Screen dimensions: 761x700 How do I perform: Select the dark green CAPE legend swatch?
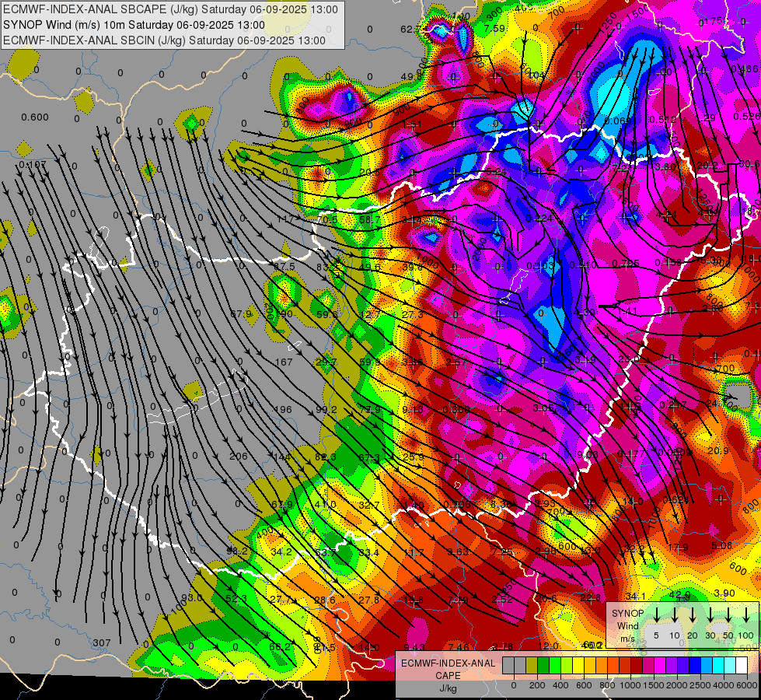(543, 665)
